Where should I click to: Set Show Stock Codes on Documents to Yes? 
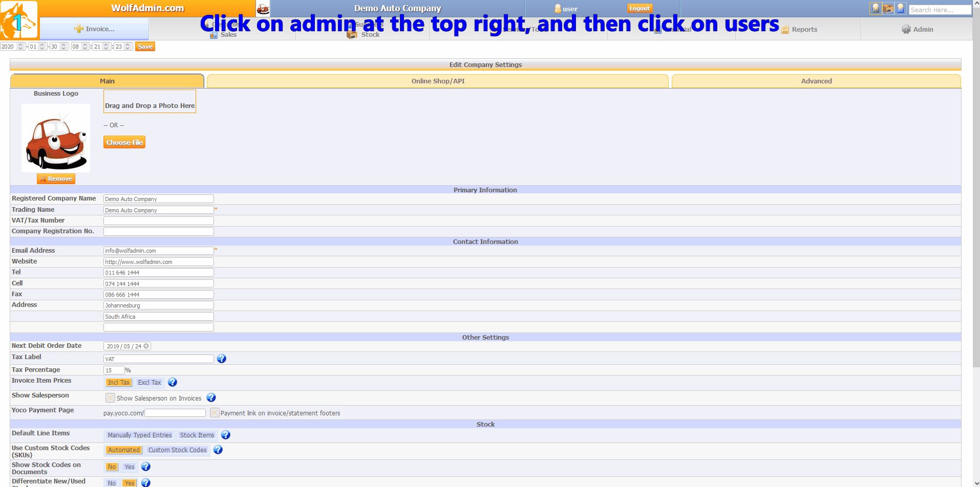click(130, 467)
